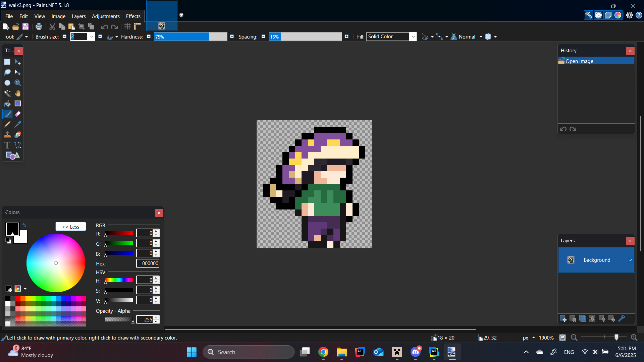Swap primary and secondary colors arrow
Image resolution: width=644 pixels, height=362 pixels.
(24, 225)
